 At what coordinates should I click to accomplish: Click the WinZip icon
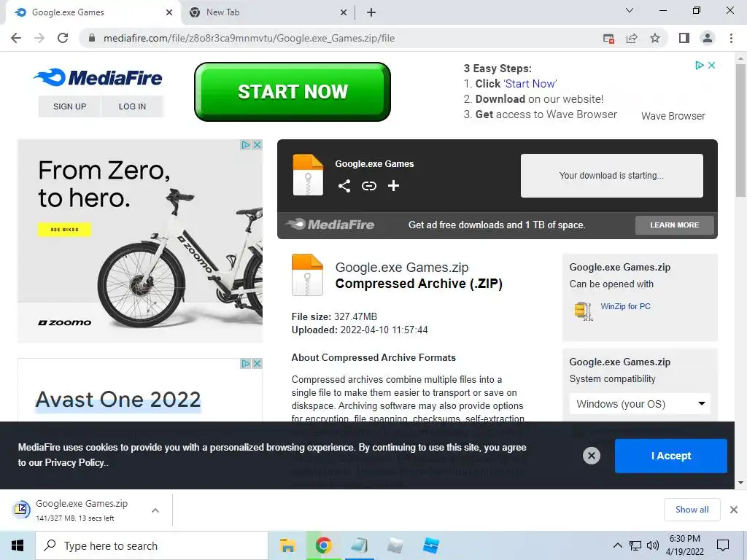(x=584, y=311)
